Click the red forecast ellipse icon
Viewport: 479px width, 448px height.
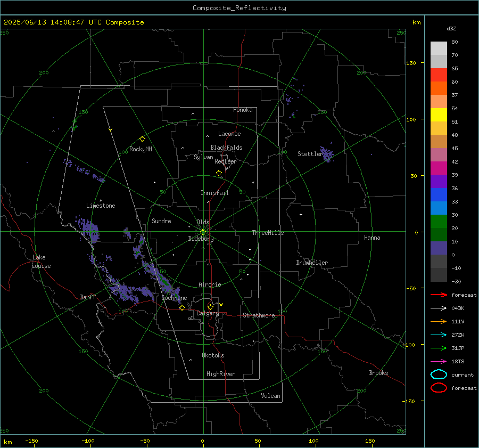pos(439,388)
